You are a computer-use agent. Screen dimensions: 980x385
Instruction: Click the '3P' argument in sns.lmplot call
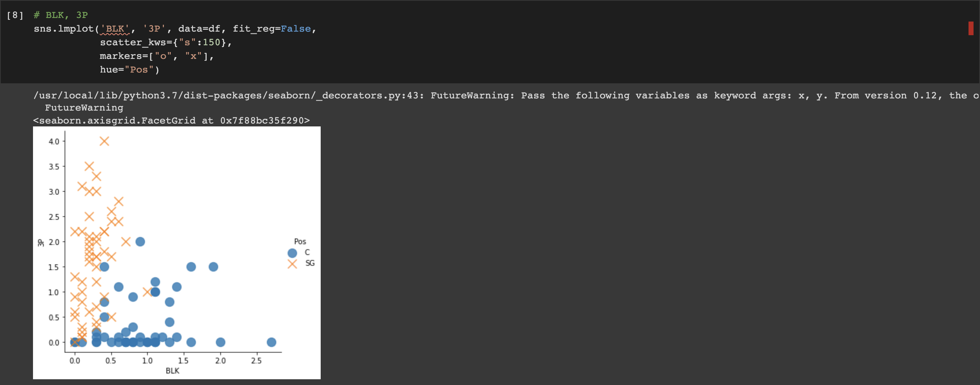154,29
